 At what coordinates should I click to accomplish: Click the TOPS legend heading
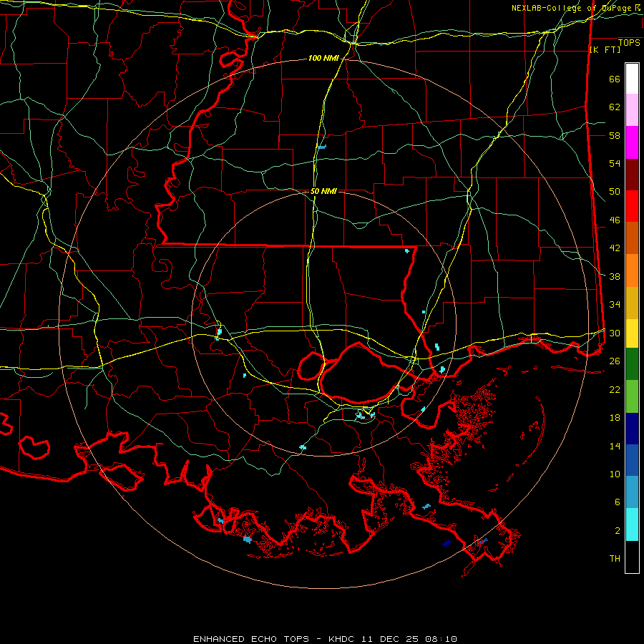pyautogui.click(x=629, y=43)
